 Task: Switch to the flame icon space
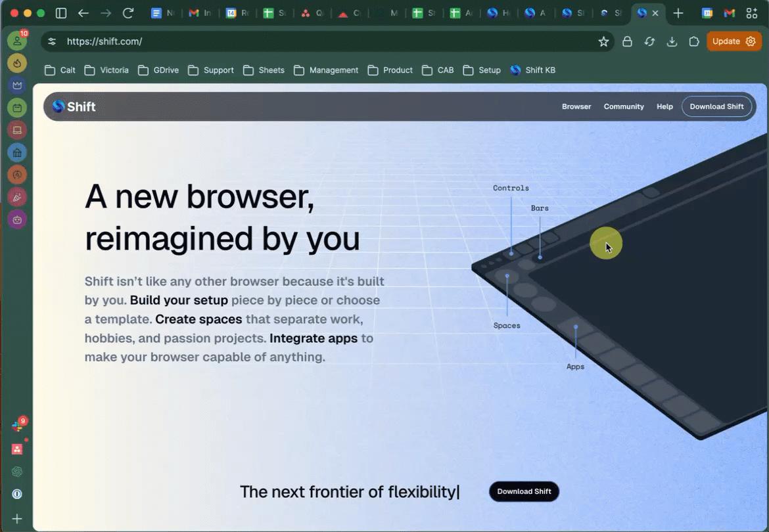[17, 63]
